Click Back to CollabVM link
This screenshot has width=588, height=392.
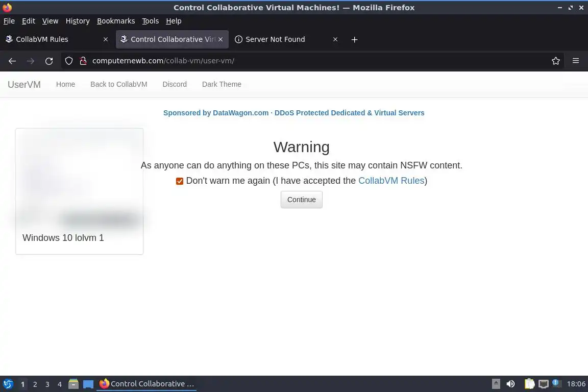point(119,84)
